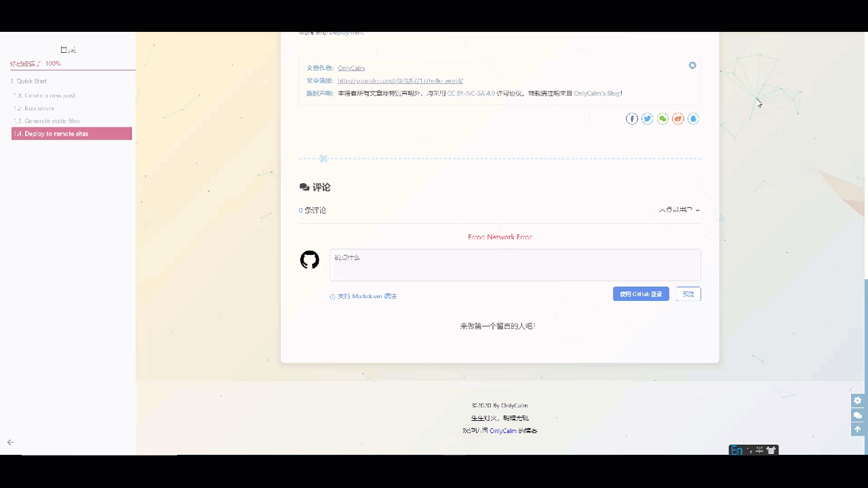Share the post via QQ icon

(x=693, y=119)
